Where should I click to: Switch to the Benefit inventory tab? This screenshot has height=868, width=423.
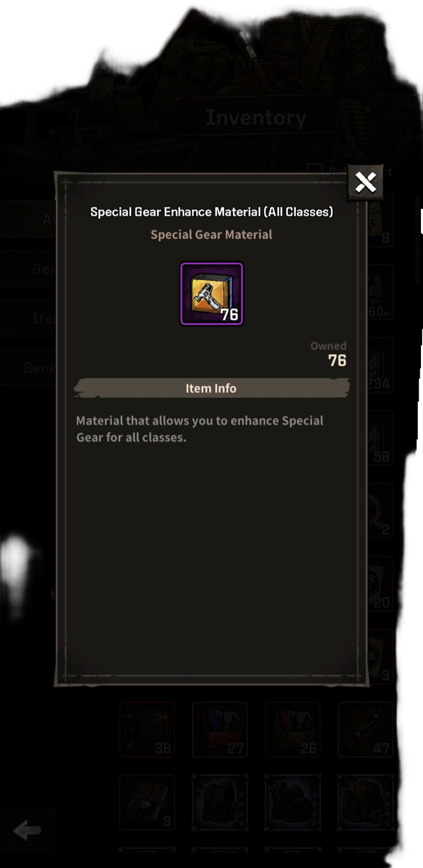(27, 368)
